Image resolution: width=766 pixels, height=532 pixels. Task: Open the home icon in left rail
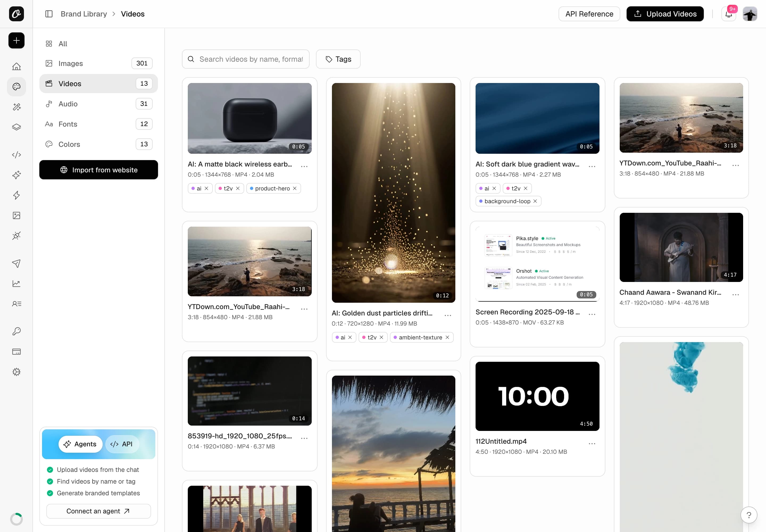click(16, 66)
